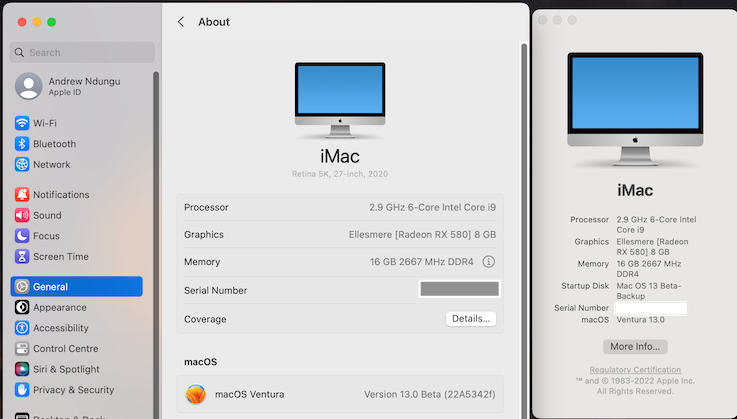
Task: Open Screen Time label in sidebar
Action: tap(61, 256)
